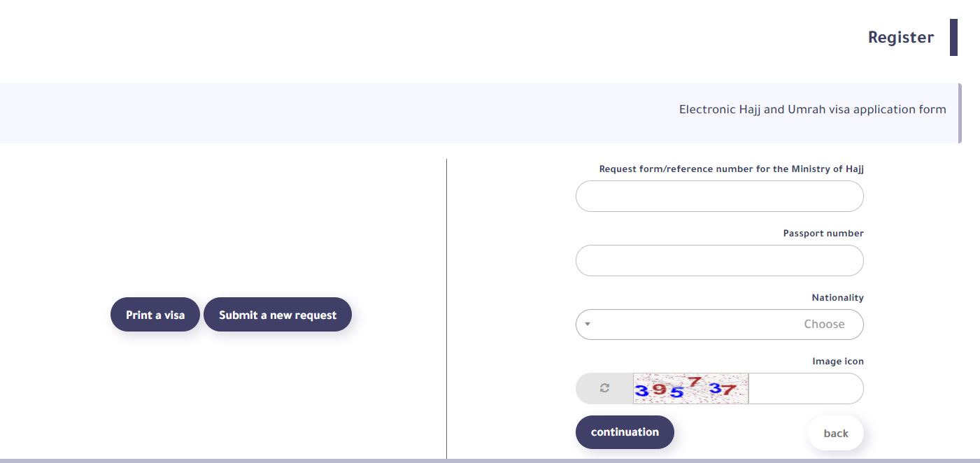This screenshot has width=980, height=463.
Task: Click the Nationality dropdown arrow
Action: tap(588, 325)
